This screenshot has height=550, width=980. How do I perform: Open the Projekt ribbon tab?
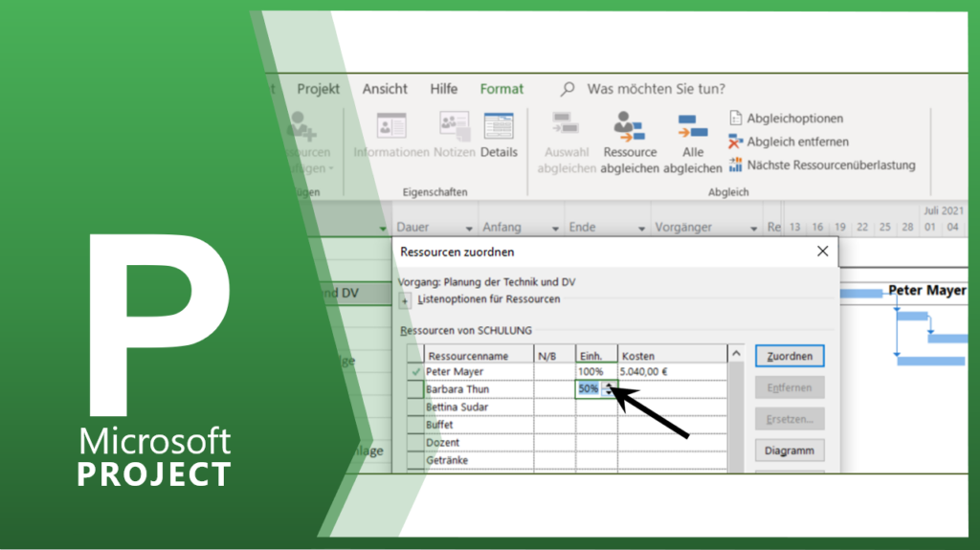pos(318,89)
